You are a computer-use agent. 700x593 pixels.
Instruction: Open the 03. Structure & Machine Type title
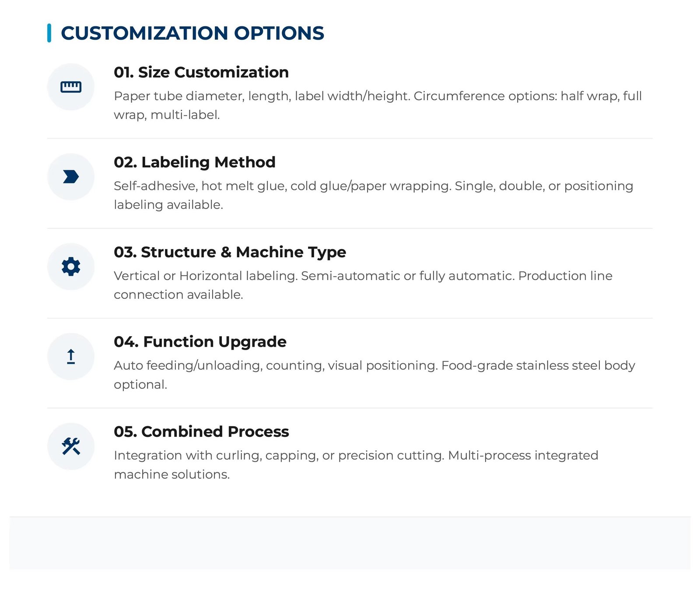(230, 252)
